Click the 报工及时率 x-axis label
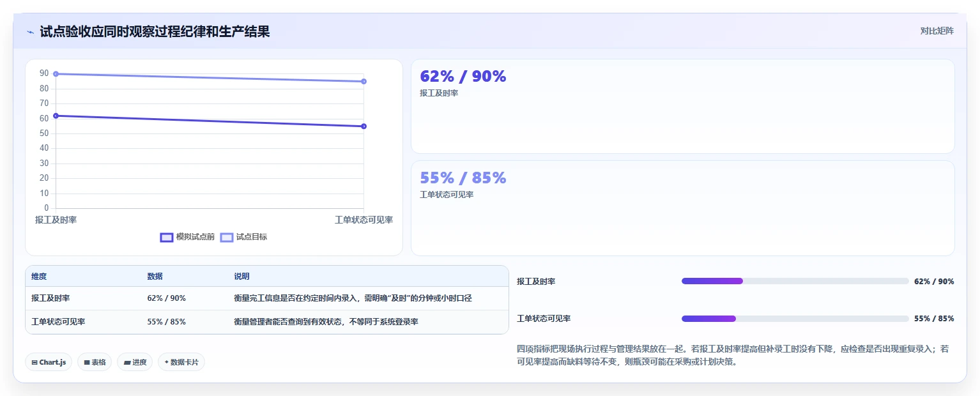This screenshot has height=396, width=980. coord(56,220)
